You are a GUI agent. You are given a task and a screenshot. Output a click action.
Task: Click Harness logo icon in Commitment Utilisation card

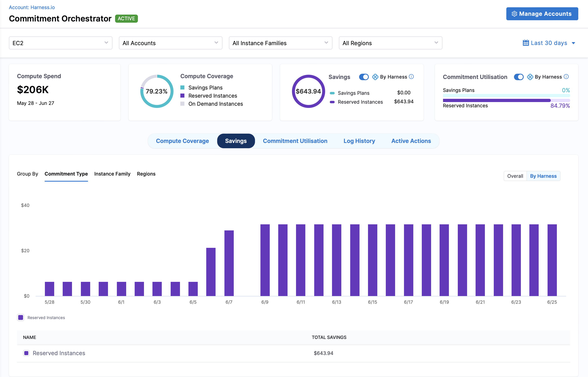[x=530, y=77]
